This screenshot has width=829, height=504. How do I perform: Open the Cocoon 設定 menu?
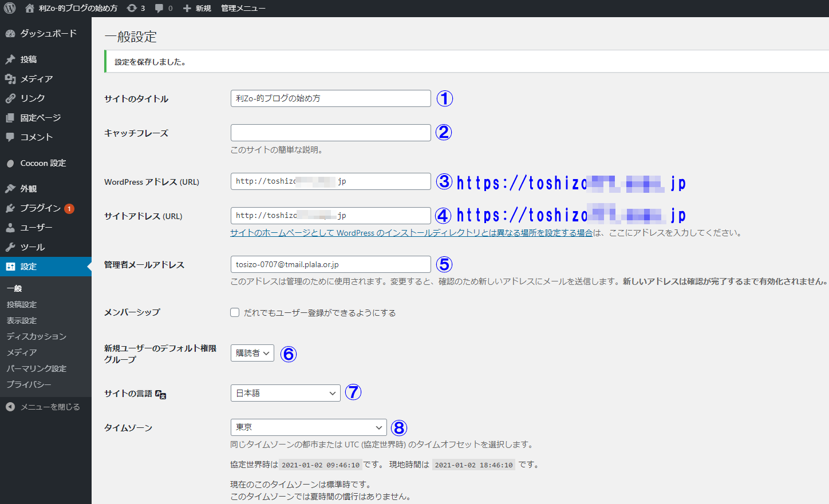click(x=43, y=163)
